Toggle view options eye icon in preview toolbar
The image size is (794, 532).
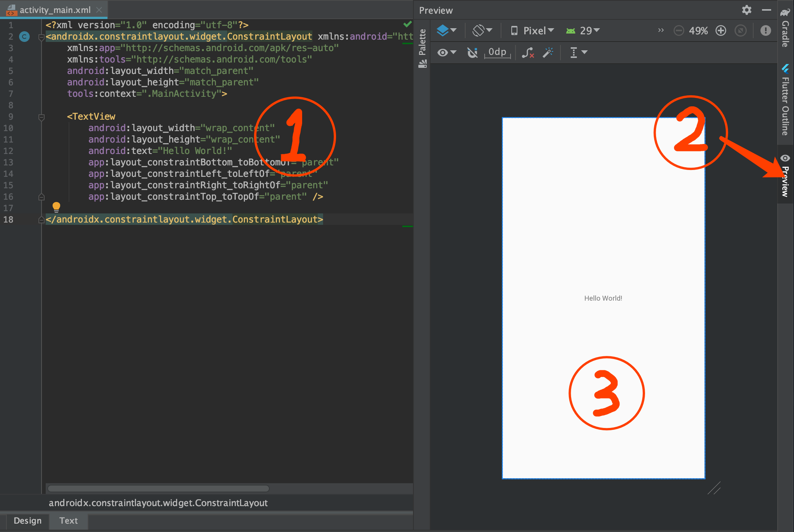click(447, 52)
